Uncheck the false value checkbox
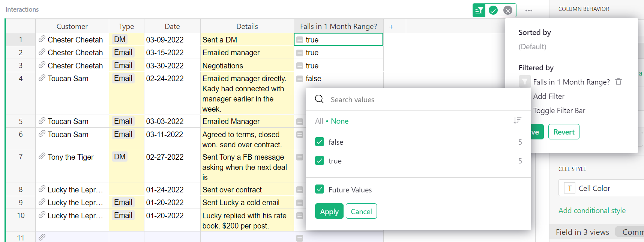Screen dimensions: 644x242 point(320,142)
